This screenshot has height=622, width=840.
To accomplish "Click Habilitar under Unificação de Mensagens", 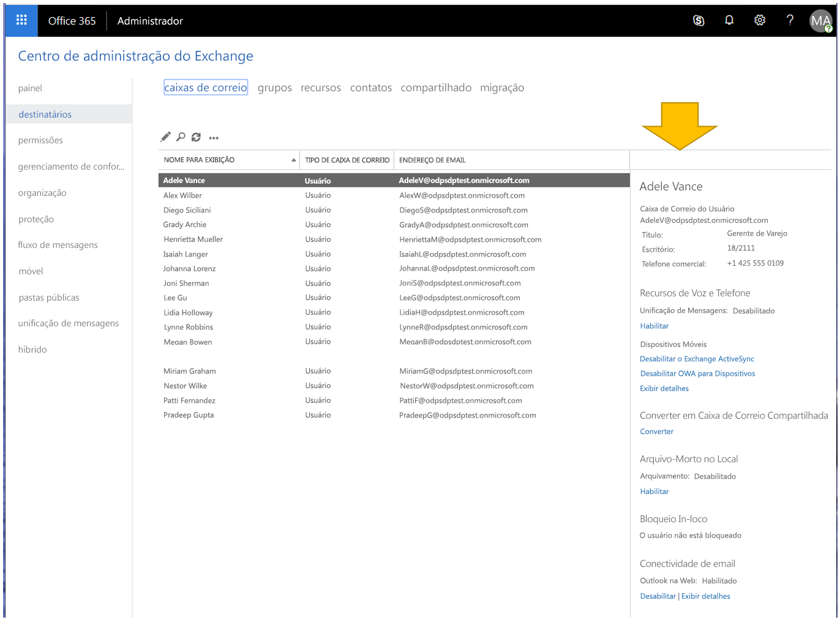I will [654, 326].
